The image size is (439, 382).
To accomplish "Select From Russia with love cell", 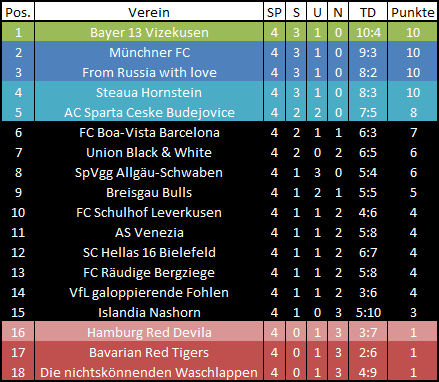I will pyautogui.click(x=149, y=72).
